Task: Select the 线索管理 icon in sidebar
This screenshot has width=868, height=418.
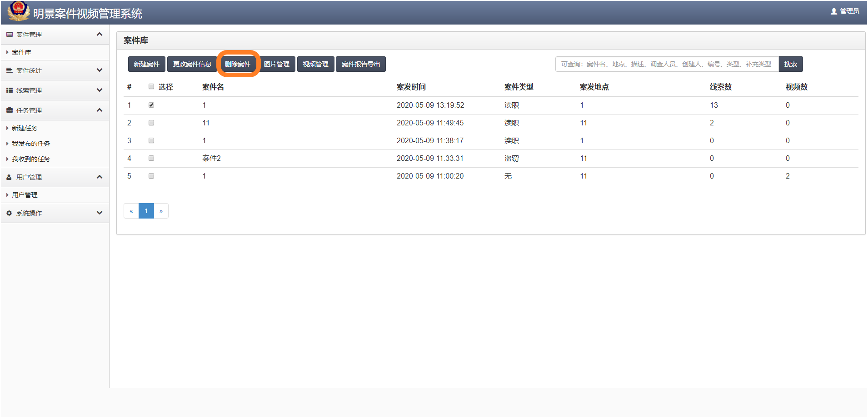Action: tap(8, 90)
